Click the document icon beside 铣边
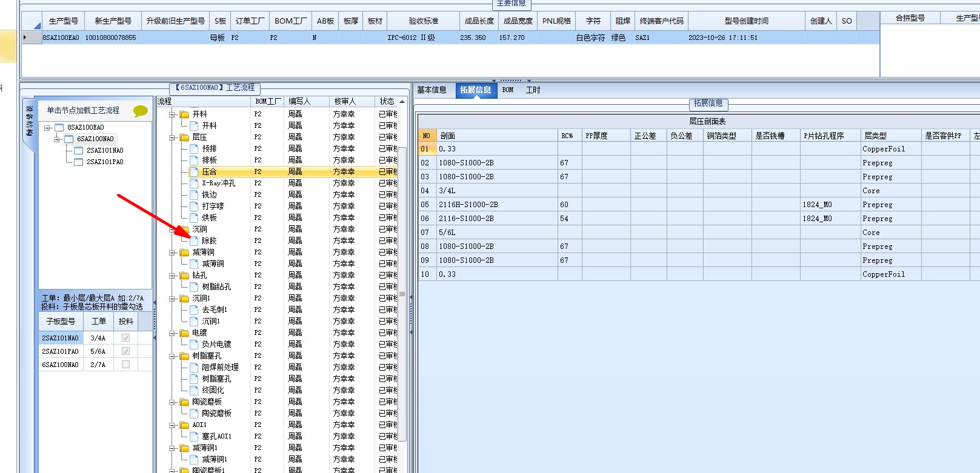The width and height of the screenshot is (980, 473). (x=195, y=195)
